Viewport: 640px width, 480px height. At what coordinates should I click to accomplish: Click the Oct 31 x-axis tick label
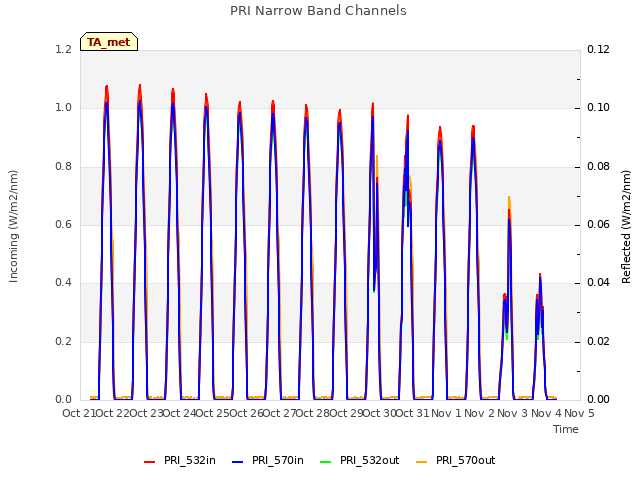point(413,413)
